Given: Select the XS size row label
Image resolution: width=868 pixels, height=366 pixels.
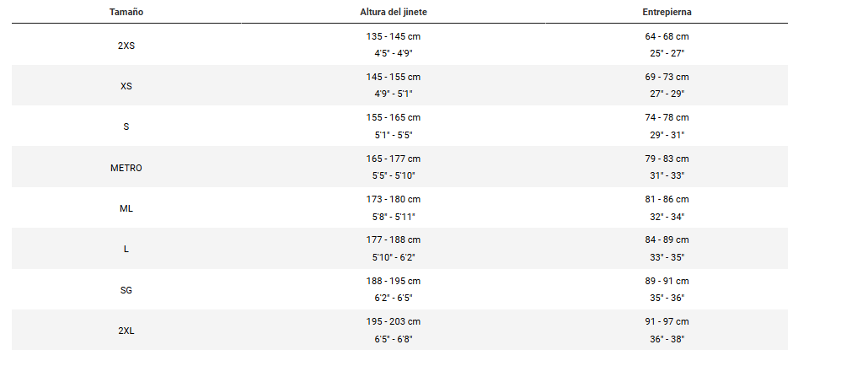Looking at the screenshot, I should click(x=126, y=86).
